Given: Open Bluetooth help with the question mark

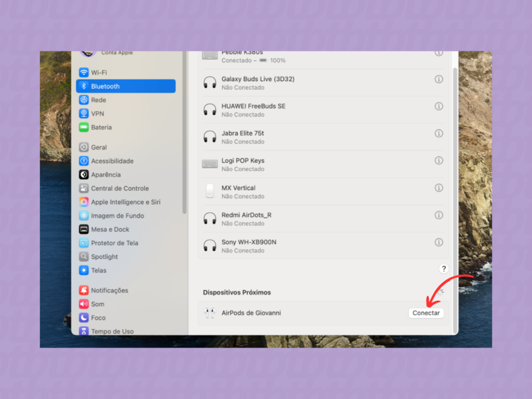Looking at the screenshot, I should click(x=443, y=269).
